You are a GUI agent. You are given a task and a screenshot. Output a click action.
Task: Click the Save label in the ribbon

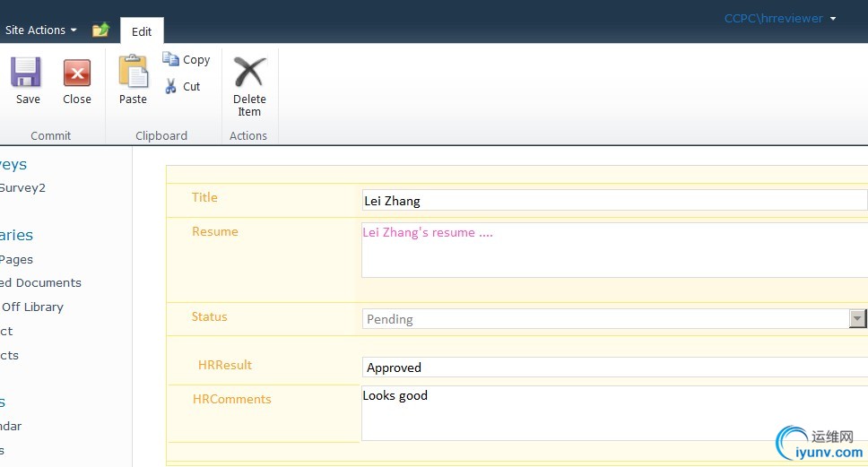[28, 99]
